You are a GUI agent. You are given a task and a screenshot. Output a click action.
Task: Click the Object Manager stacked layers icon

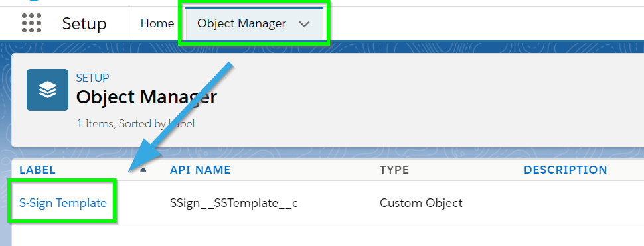coord(47,90)
